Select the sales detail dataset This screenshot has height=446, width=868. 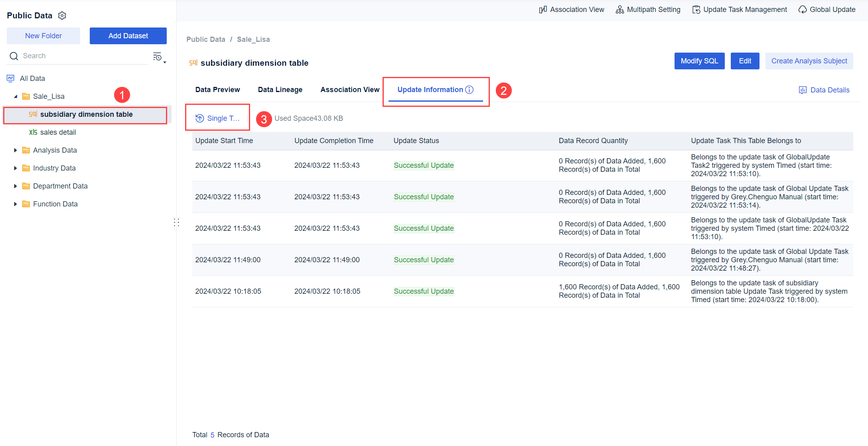coord(58,132)
